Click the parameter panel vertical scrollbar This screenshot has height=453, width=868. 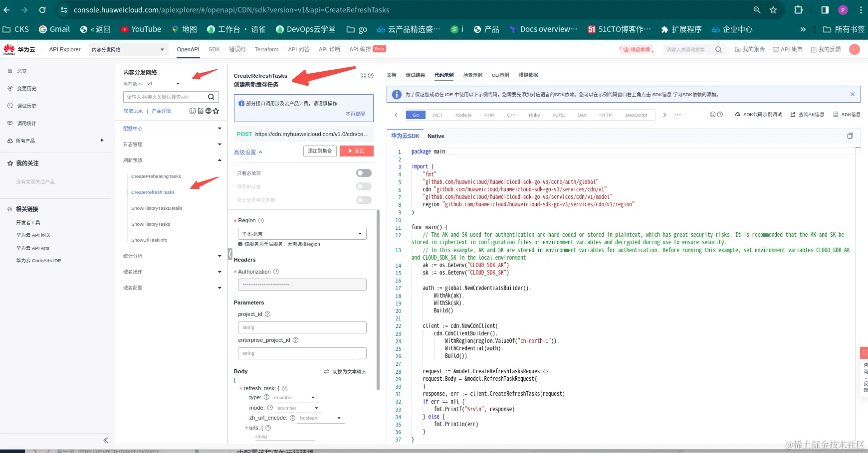[378, 299]
